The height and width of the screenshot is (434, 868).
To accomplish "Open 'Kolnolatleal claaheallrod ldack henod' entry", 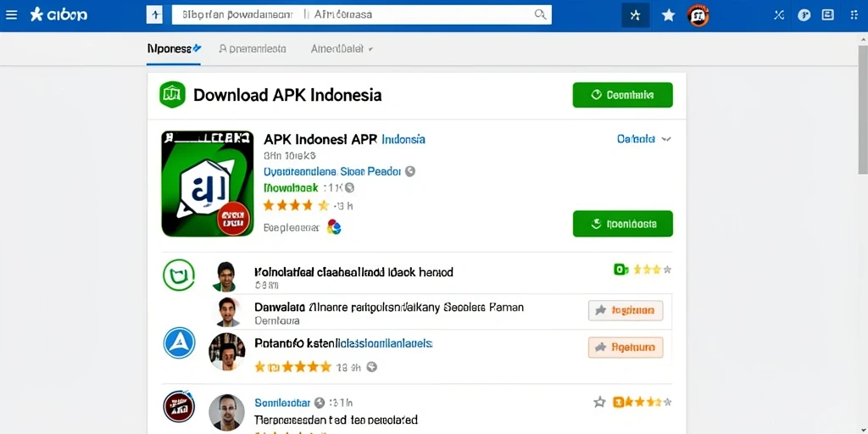I will (x=353, y=272).
